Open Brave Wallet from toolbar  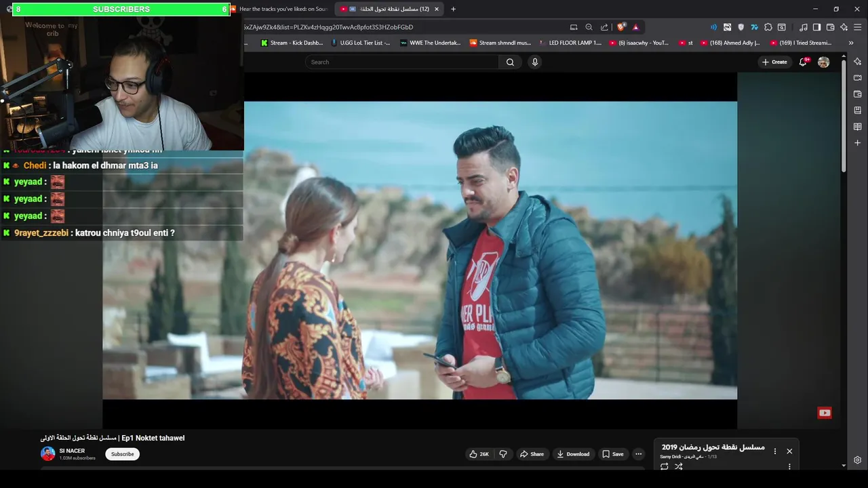tap(830, 27)
